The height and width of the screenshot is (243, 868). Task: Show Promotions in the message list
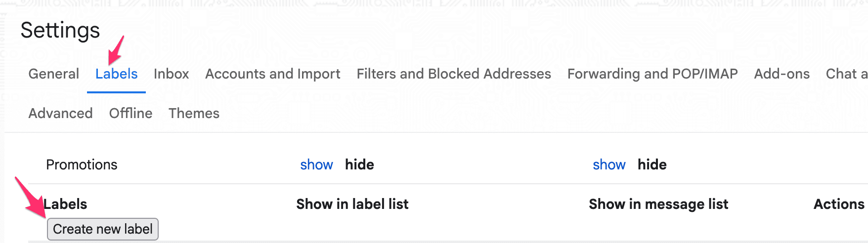coord(609,165)
